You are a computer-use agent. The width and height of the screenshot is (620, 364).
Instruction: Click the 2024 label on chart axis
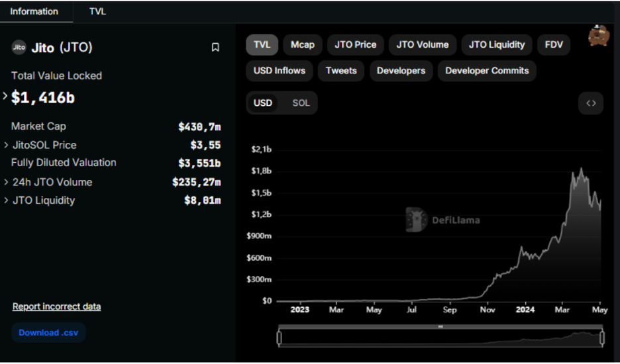(x=525, y=310)
